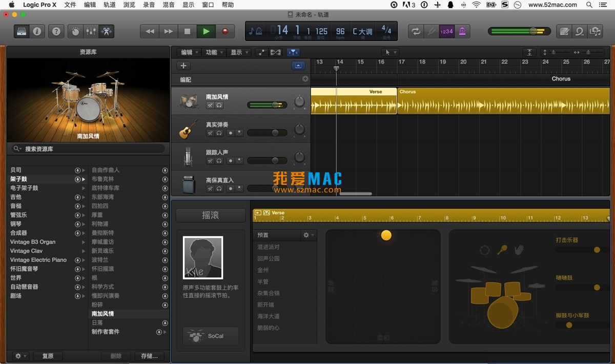The image size is (615, 364).
Task: Click the 摇滚 genre button
Action: click(211, 216)
